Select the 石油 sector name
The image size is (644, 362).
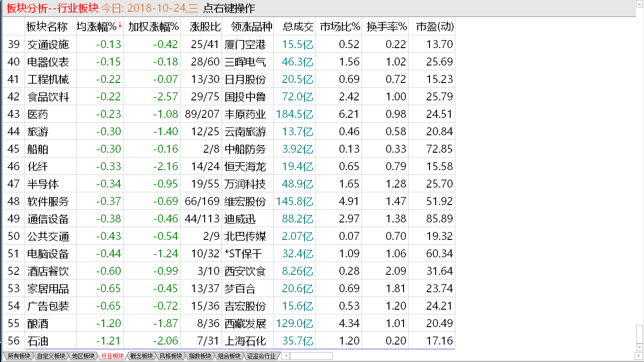click(x=38, y=341)
